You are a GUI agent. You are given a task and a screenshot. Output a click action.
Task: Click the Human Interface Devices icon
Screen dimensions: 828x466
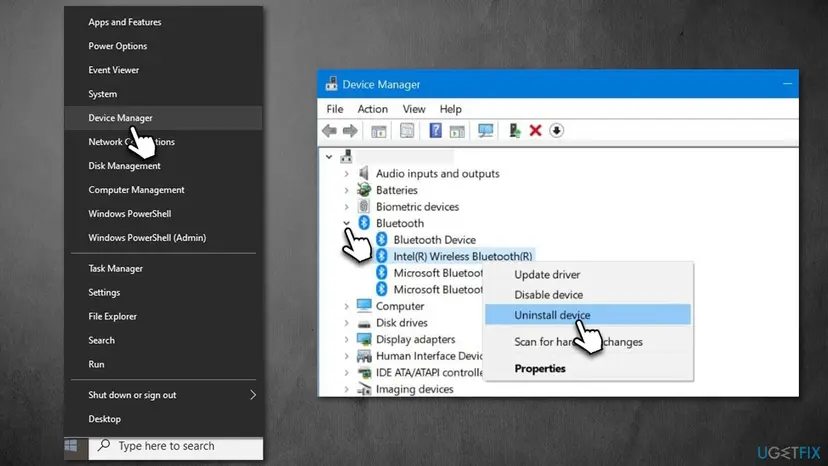[x=364, y=356]
